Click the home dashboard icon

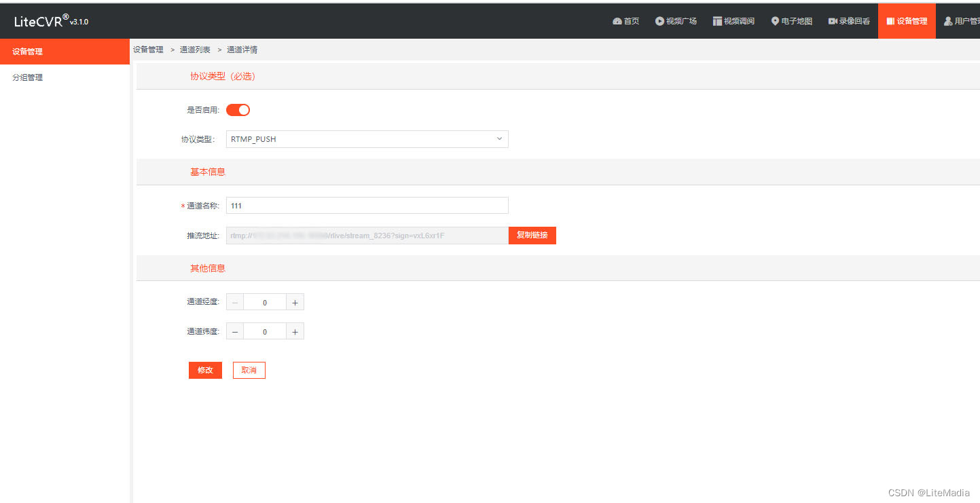click(617, 21)
